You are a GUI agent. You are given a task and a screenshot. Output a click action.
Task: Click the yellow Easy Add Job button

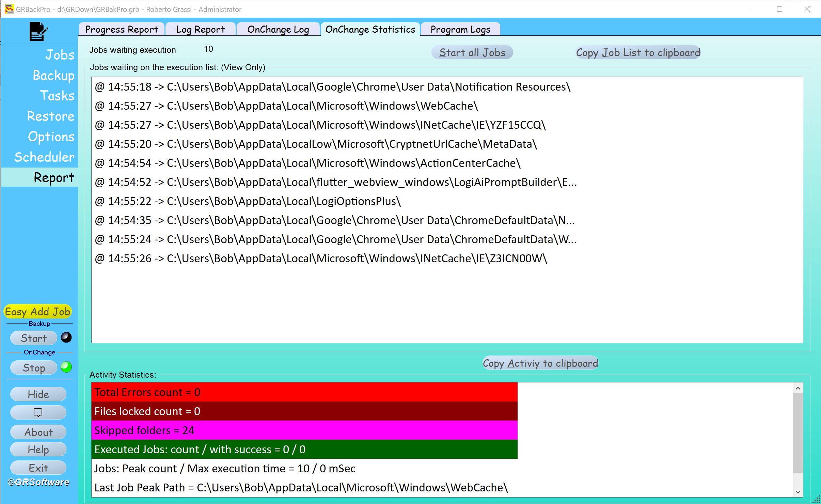click(x=37, y=312)
